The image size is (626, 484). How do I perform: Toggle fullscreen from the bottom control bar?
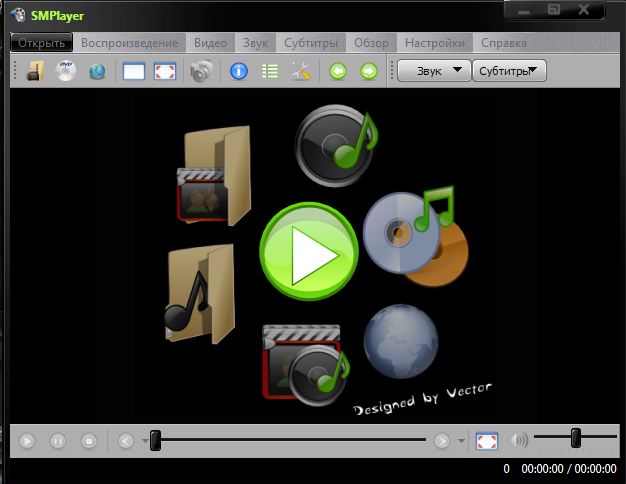[487, 441]
